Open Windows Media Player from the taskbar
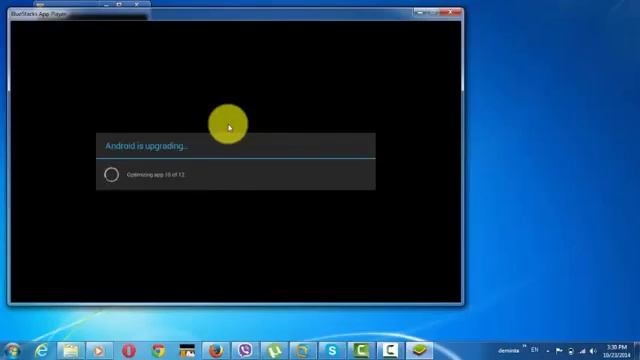The width and height of the screenshot is (640, 360). click(x=99, y=351)
